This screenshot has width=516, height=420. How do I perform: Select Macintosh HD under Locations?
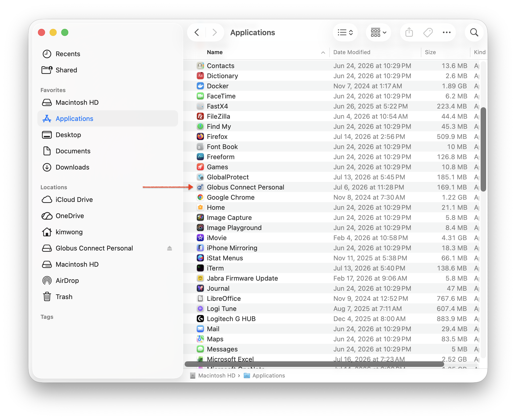tap(108, 264)
